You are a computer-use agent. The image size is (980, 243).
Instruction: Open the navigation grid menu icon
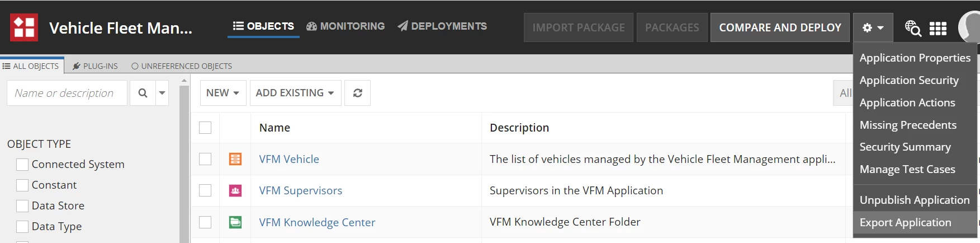click(938, 28)
